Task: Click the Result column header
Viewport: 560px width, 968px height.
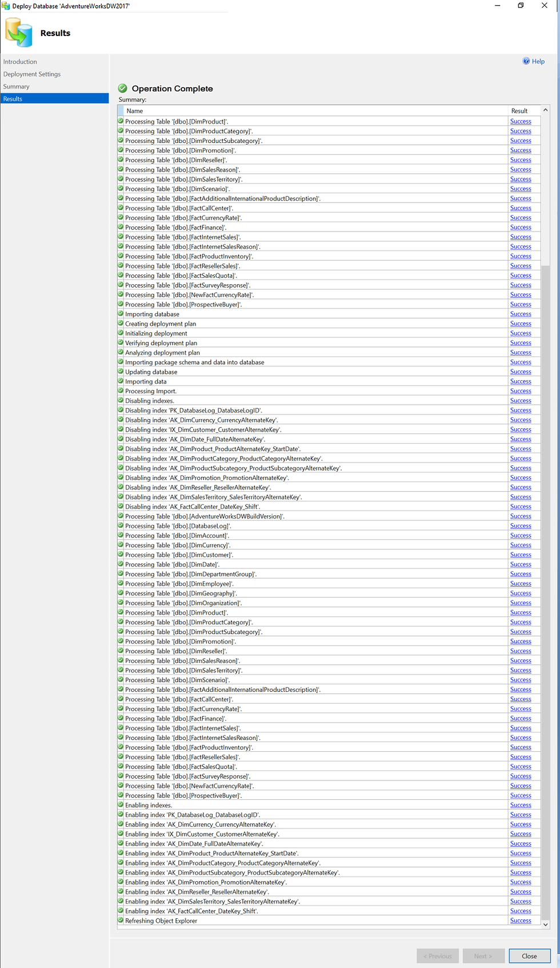Action: pos(524,111)
